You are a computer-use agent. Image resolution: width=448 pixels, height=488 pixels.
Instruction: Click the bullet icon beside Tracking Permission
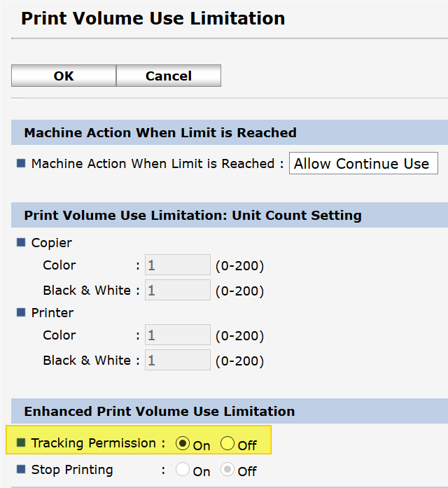point(20,443)
